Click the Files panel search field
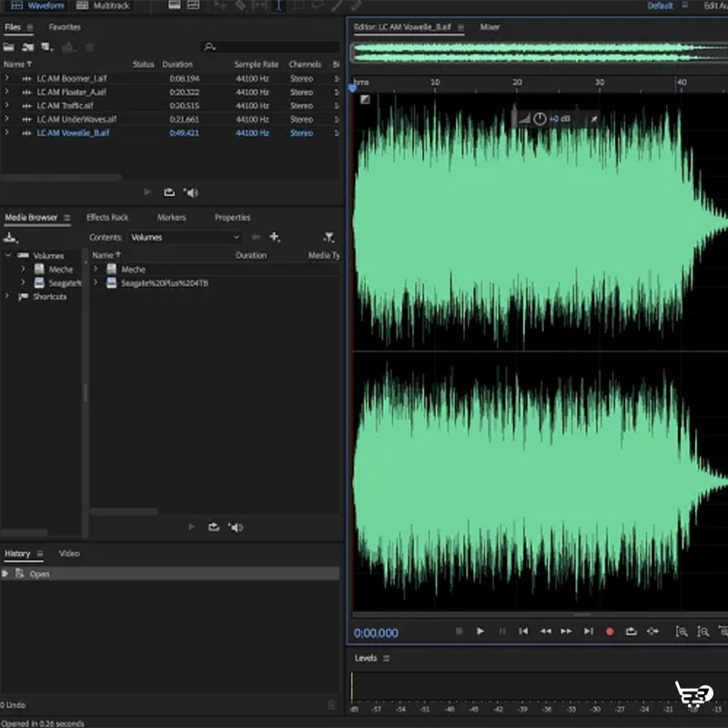Image resolution: width=728 pixels, height=728 pixels. click(271, 47)
